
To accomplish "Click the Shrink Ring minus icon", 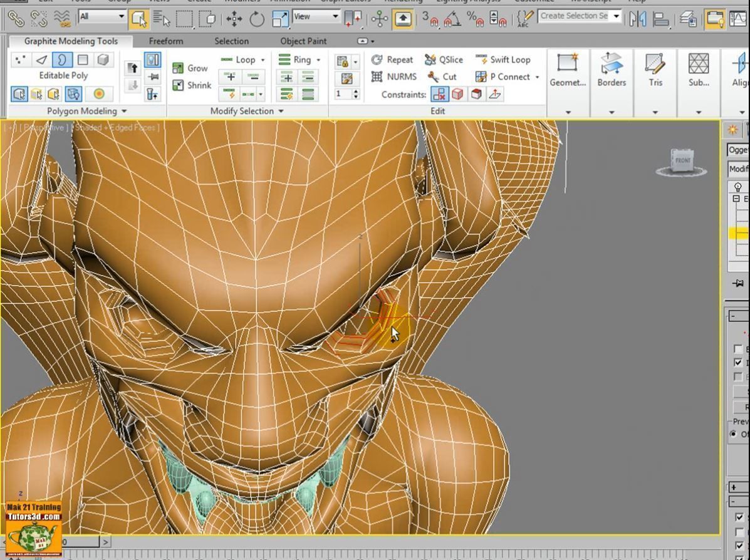I will coord(308,76).
